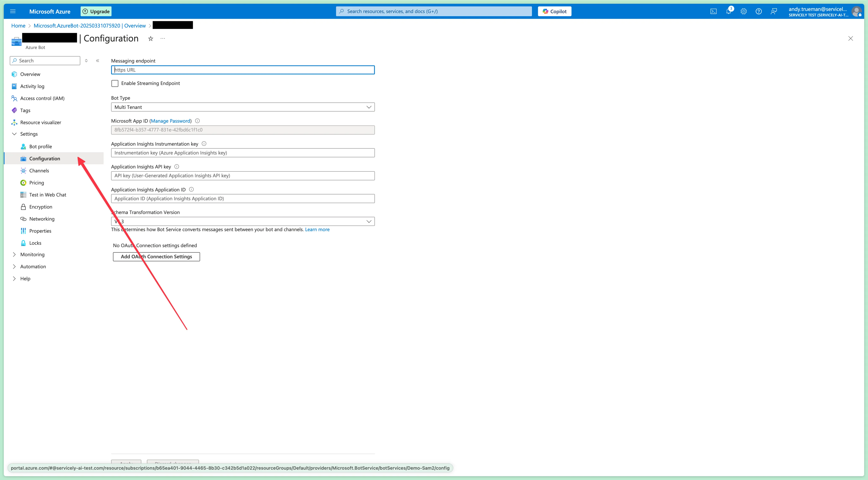Open the Feedback icon in top bar

(774, 11)
